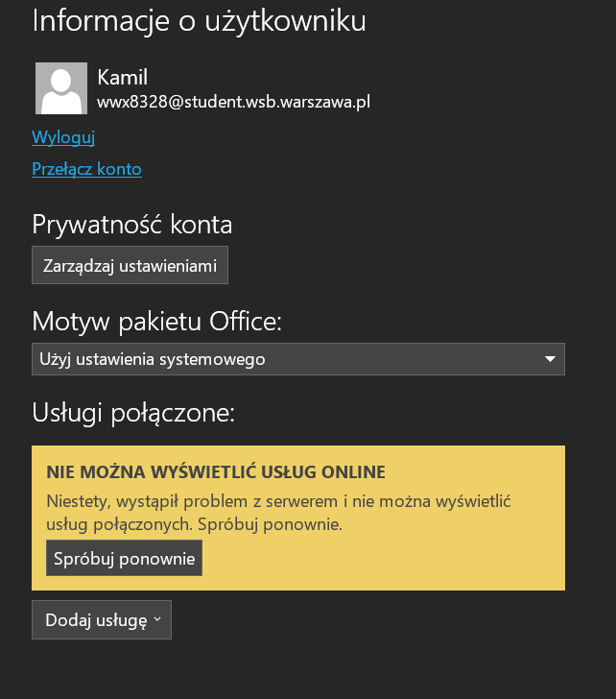Viewport: 616px width, 699px height.
Task: Click the user name Kamil
Action: pos(123,78)
